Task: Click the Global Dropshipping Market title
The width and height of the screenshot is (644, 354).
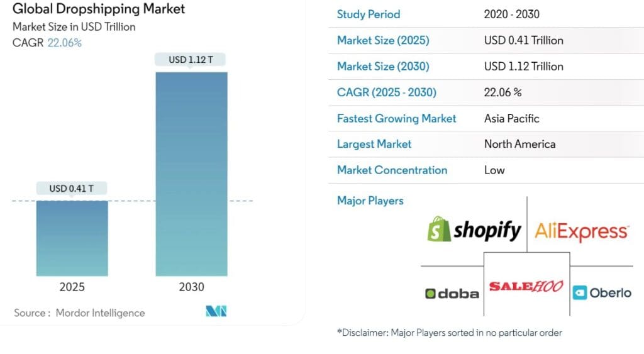Action: click(x=99, y=9)
